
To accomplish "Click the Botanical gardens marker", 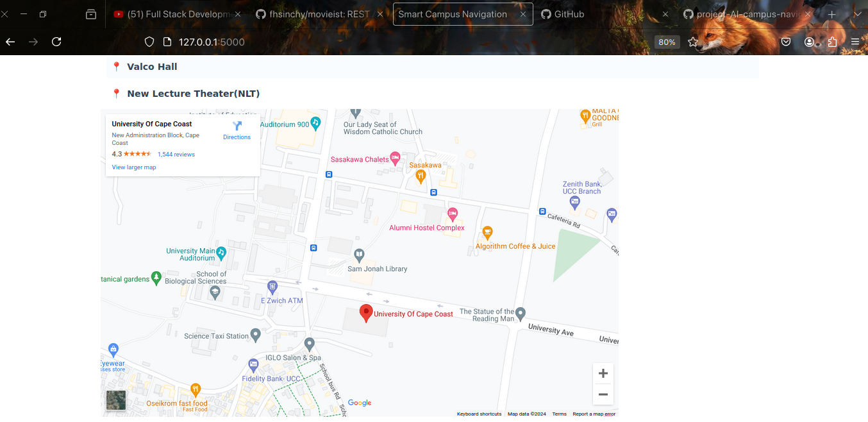I will [x=156, y=278].
